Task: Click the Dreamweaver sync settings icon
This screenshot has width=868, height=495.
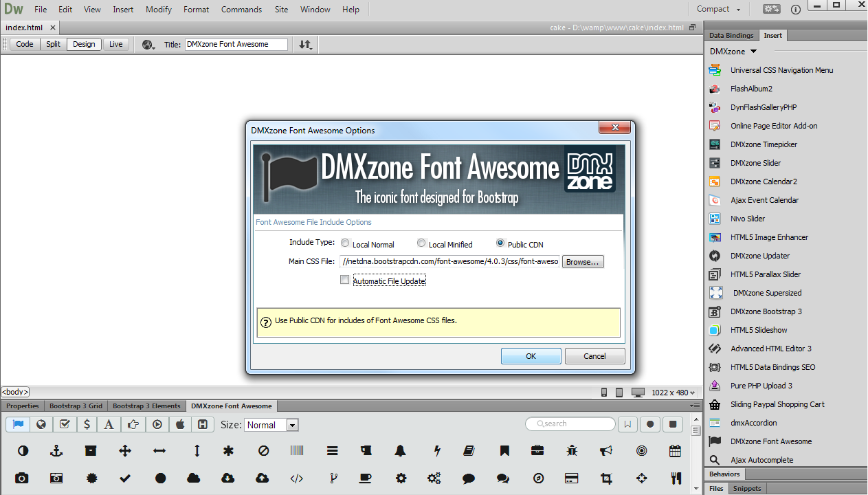Action: [x=771, y=9]
